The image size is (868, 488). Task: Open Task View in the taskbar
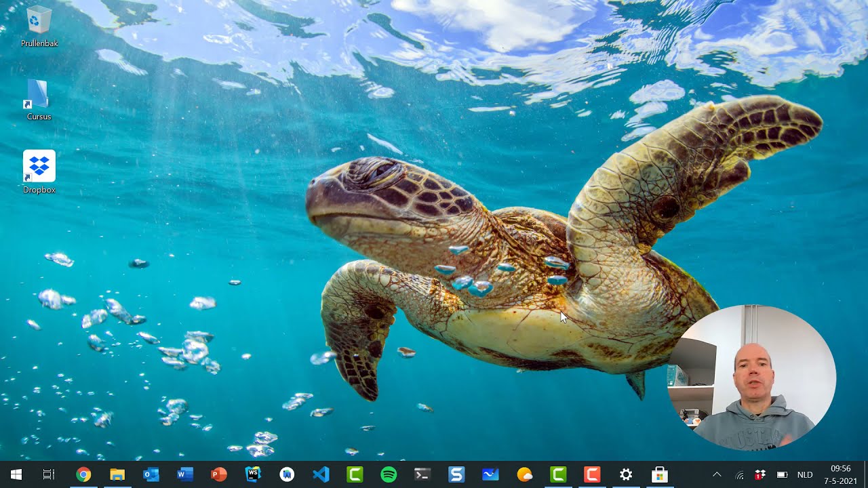coord(49,474)
